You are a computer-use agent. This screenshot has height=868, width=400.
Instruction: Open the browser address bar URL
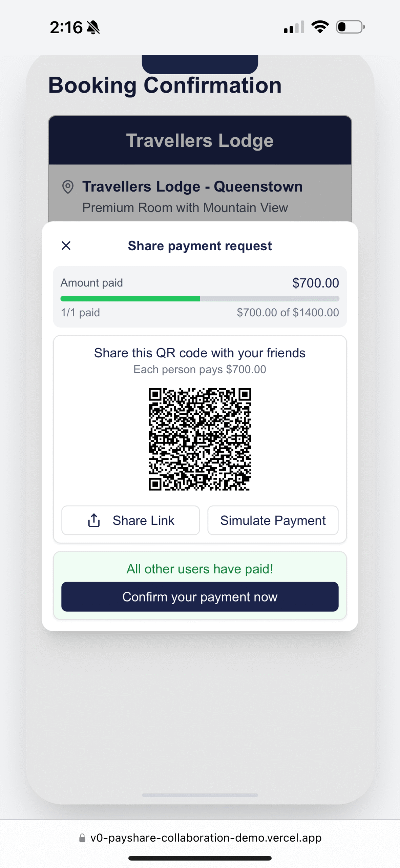tap(206, 838)
